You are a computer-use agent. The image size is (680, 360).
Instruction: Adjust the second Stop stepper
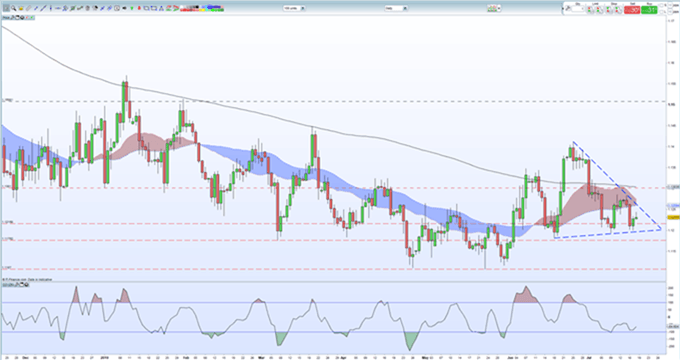click(618, 10)
